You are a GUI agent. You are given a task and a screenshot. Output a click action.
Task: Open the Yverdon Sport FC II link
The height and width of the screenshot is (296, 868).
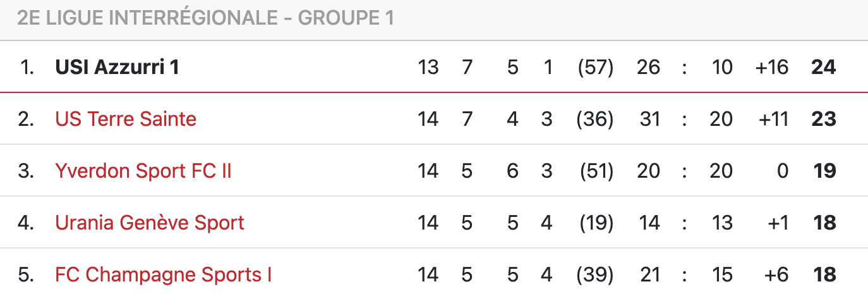coord(143,171)
